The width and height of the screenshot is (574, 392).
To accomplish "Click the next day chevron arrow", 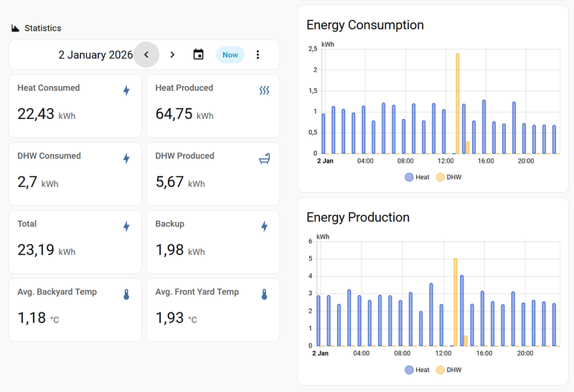I will [172, 54].
